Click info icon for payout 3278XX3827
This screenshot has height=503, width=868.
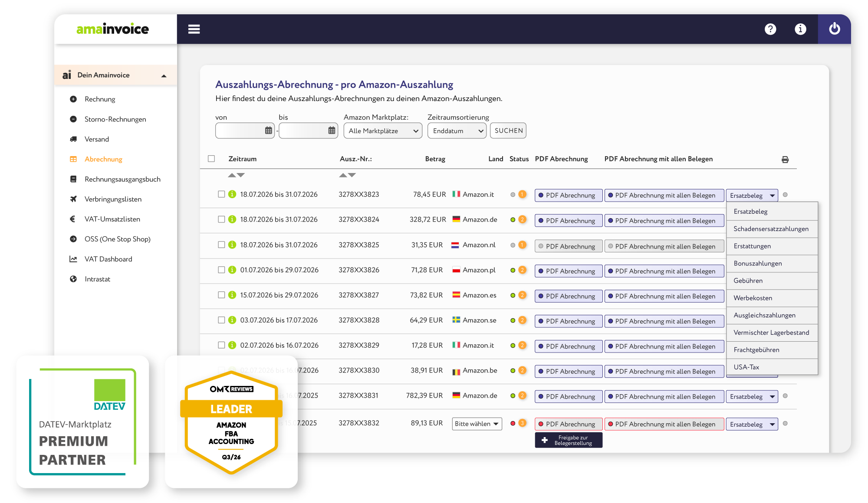[x=232, y=295]
